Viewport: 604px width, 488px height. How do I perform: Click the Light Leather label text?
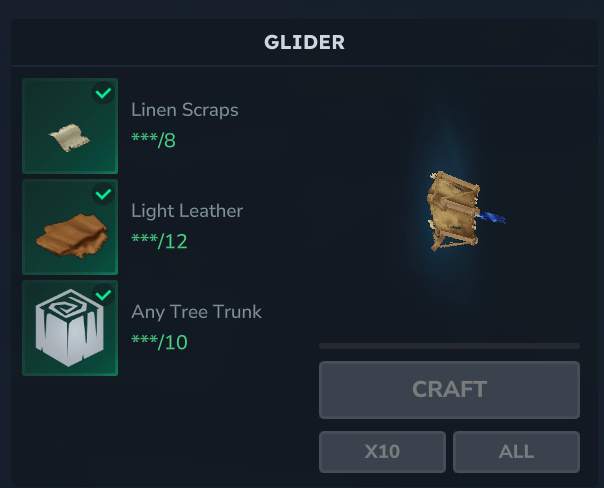187,211
